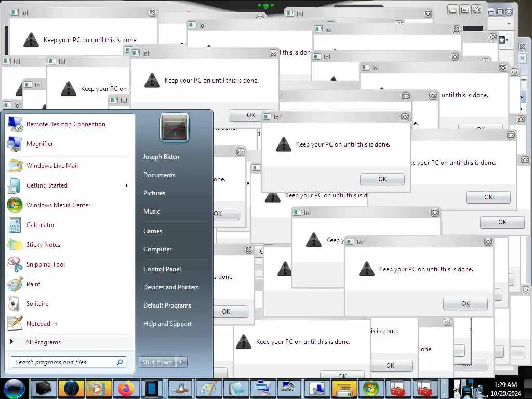Open Control Panel from Start menu

point(162,269)
